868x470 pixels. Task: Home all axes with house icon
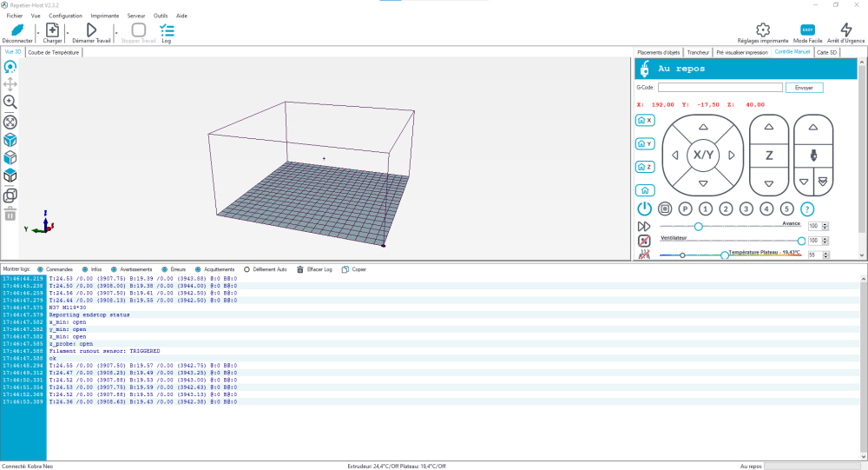pyautogui.click(x=645, y=190)
